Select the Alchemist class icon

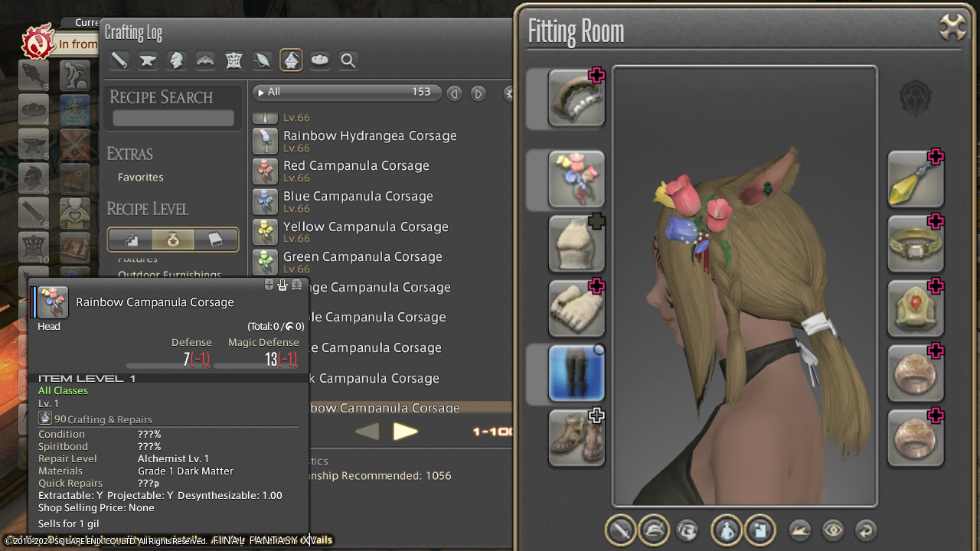291,60
